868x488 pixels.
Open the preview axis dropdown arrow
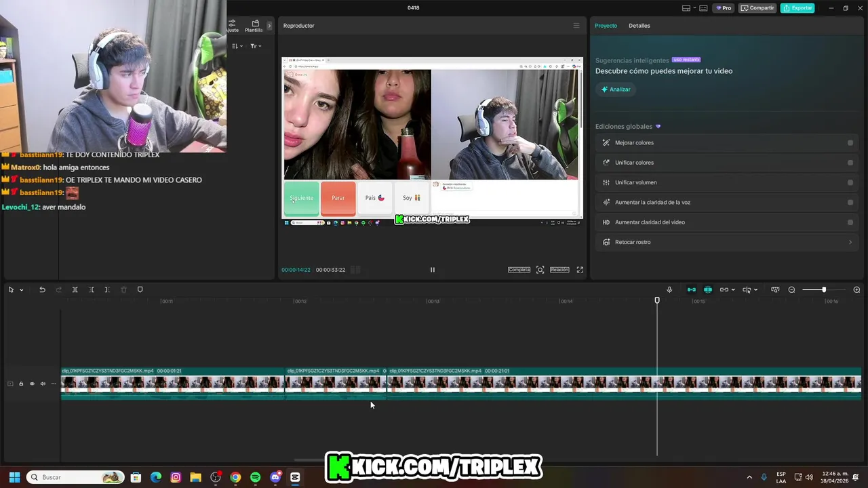[x=755, y=290]
